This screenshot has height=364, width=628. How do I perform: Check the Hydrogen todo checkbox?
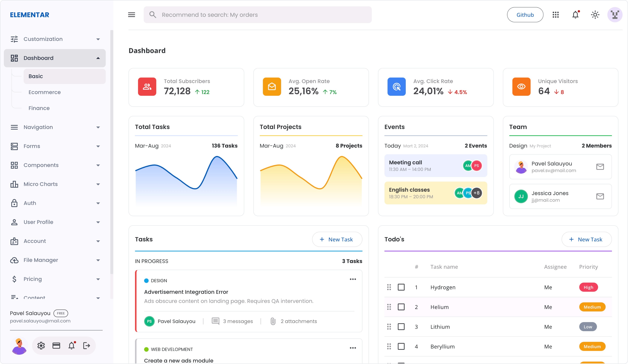(x=401, y=287)
